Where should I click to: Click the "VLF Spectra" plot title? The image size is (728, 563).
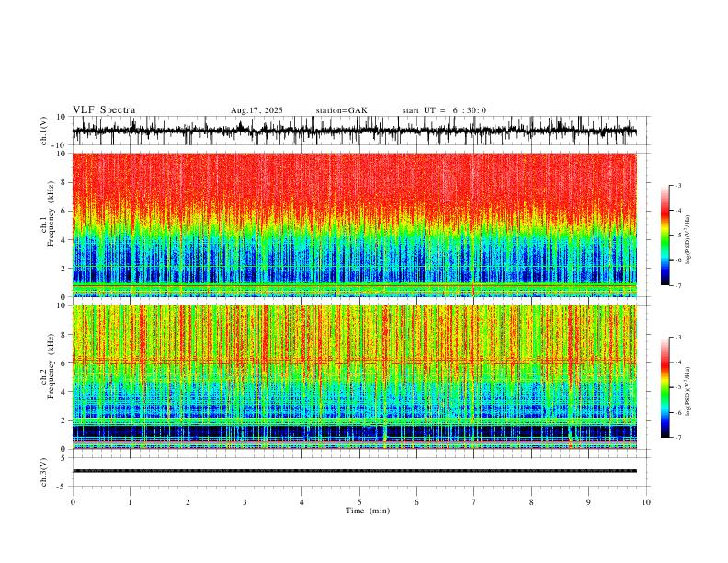click(x=104, y=110)
